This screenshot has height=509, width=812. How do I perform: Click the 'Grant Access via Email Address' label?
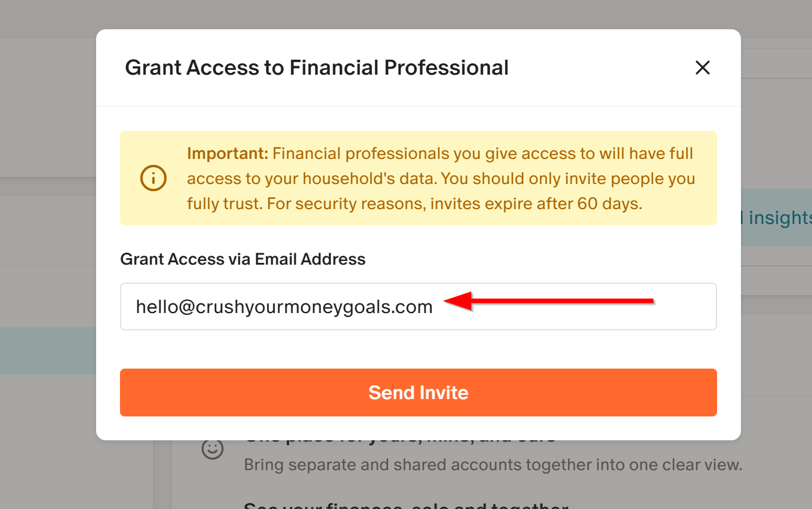click(x=243, y=259)
